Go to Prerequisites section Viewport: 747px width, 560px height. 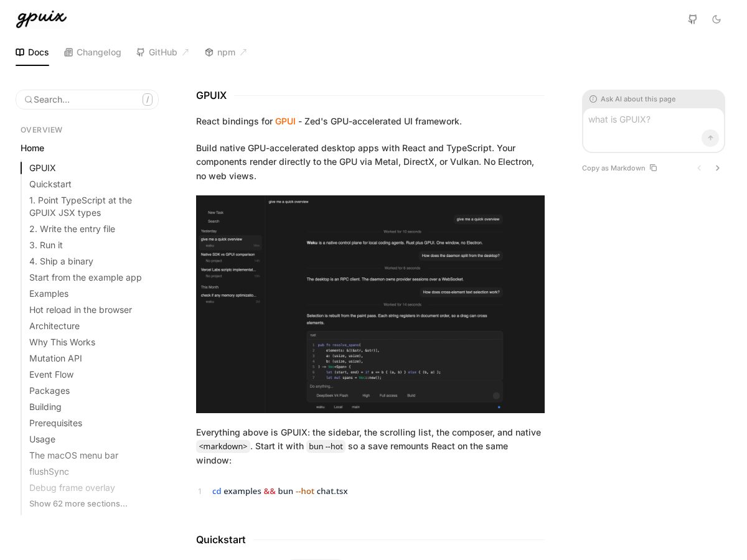55,423
